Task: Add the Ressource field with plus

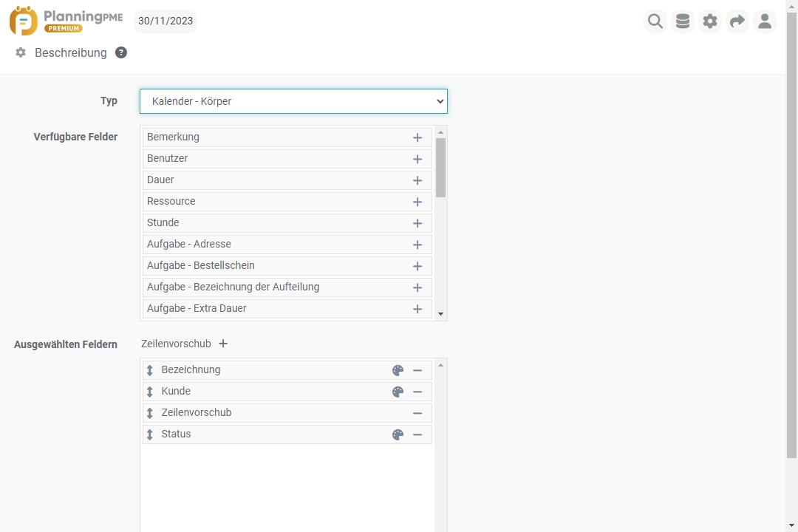Action: 417,202
